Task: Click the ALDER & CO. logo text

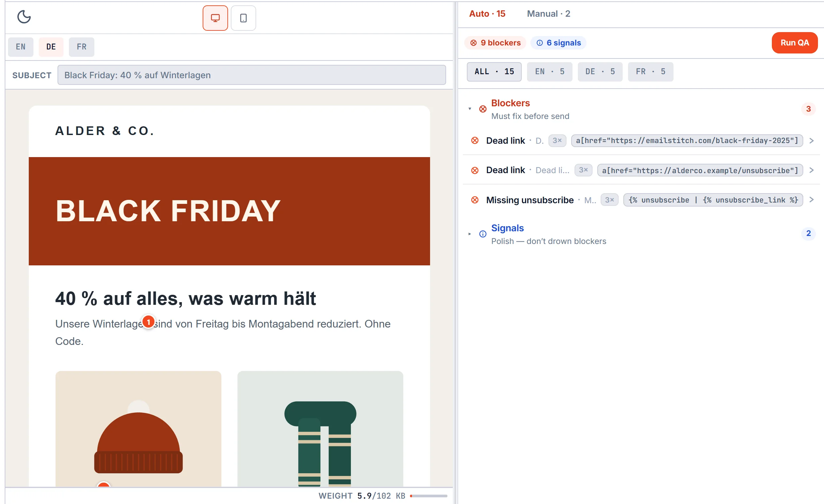Action: tap(105, 131)
